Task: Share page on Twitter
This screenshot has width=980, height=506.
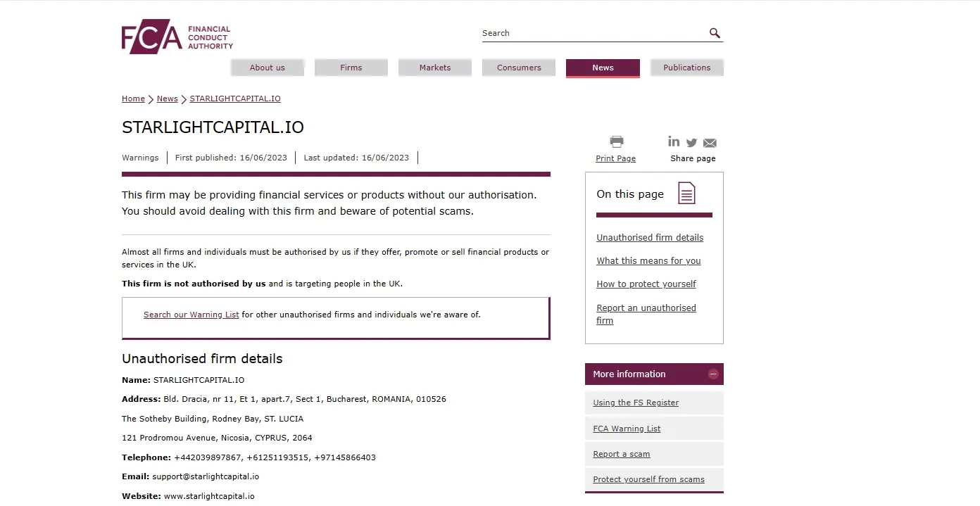Action: (691, 143)
